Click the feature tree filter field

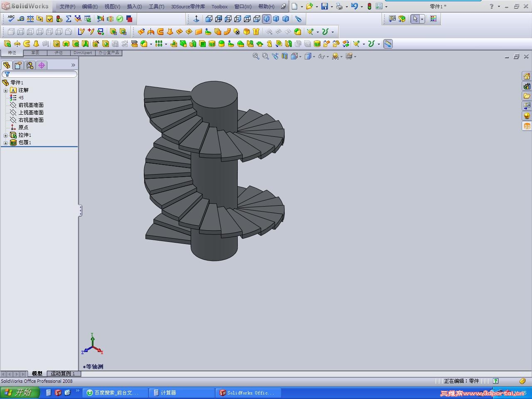(x=39, y=74)
